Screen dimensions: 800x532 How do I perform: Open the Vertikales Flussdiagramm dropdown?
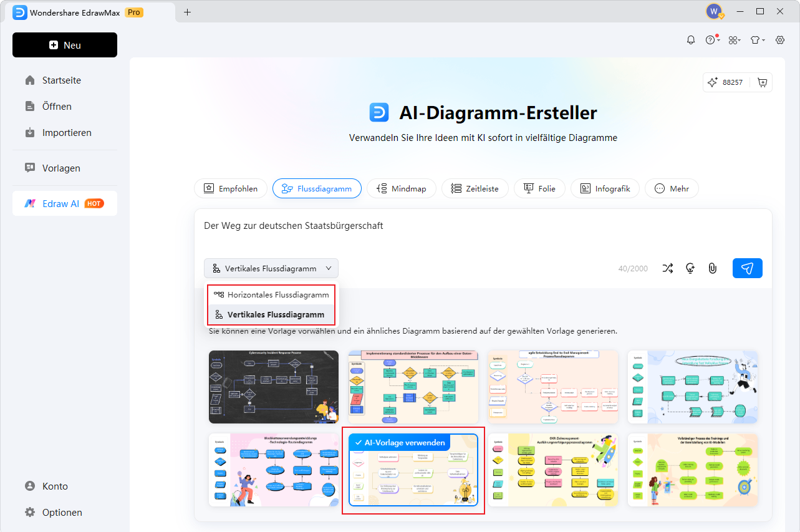[271, 268]
